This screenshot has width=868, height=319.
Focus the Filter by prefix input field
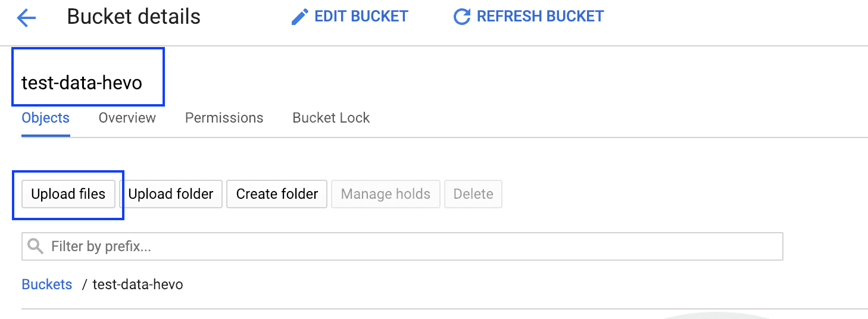click(402, 246)
